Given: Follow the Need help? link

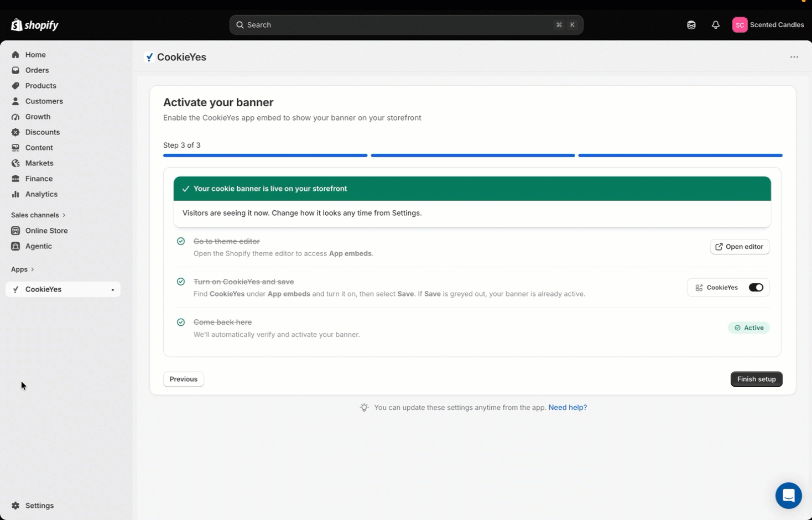Looking at the screenshot, I should pyautogui.click(x=568, y=408).
